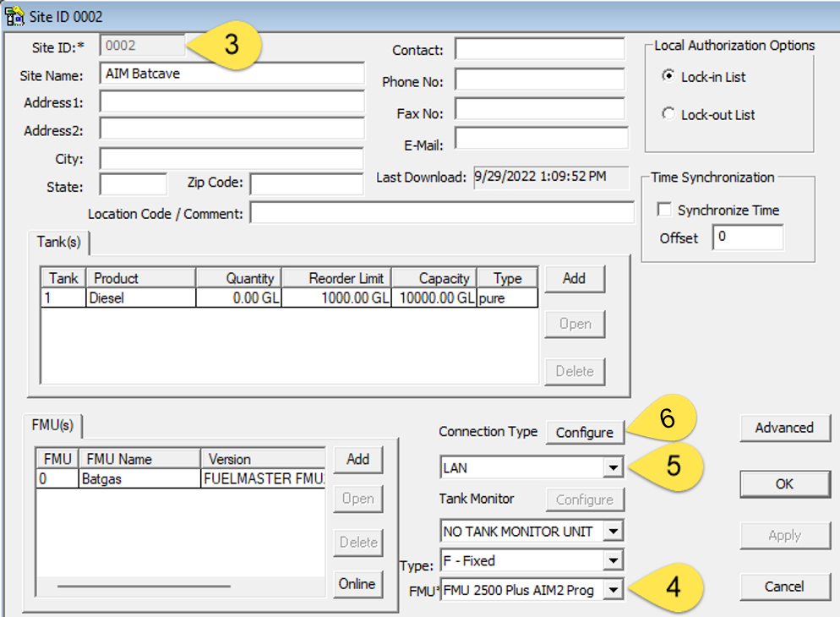
Task: Click the Delete button beside the tank list
Action: [x=575, y=371]
